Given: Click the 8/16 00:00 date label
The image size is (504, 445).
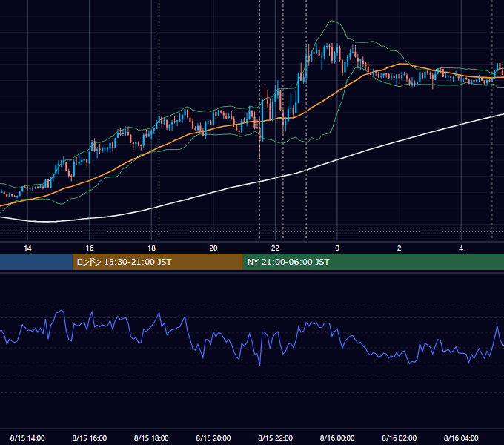Looking at the screenshot, I should click(x=337, y=438).
